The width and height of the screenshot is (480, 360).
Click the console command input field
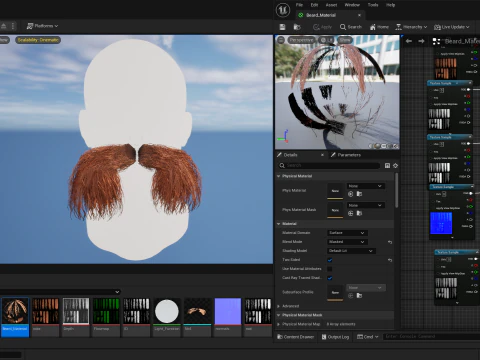click(431, 337)
